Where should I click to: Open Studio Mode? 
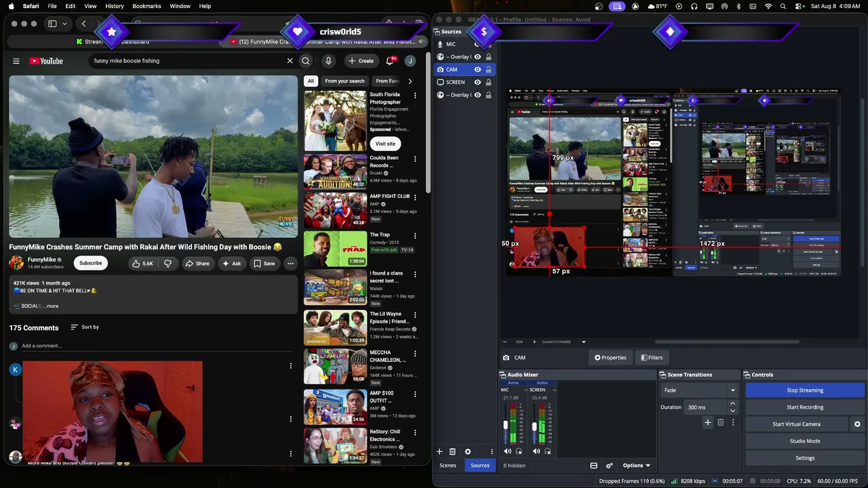805,441
